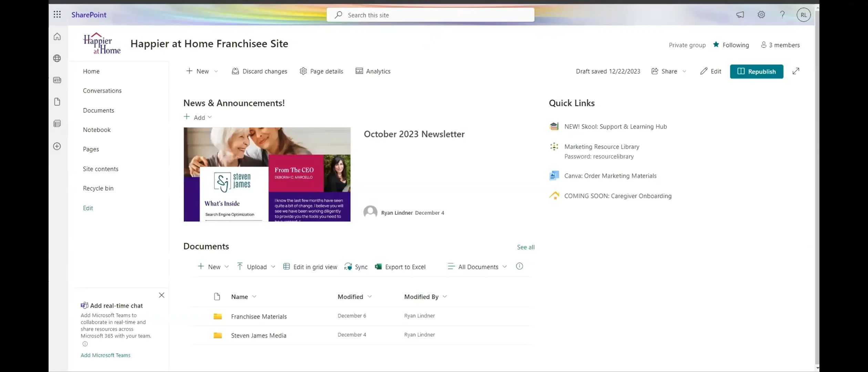
Task: Click the home icon in left rail
Action: pos(57,37)
